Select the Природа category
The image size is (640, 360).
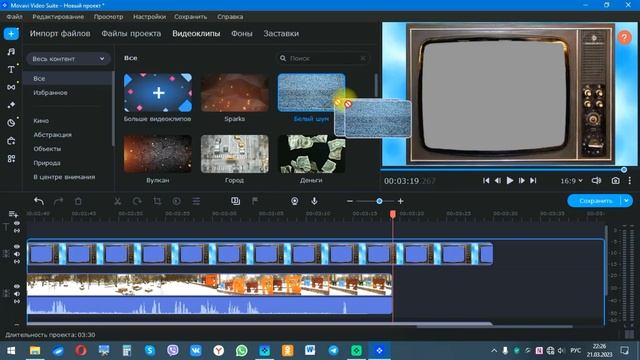[x=47, y=163]
